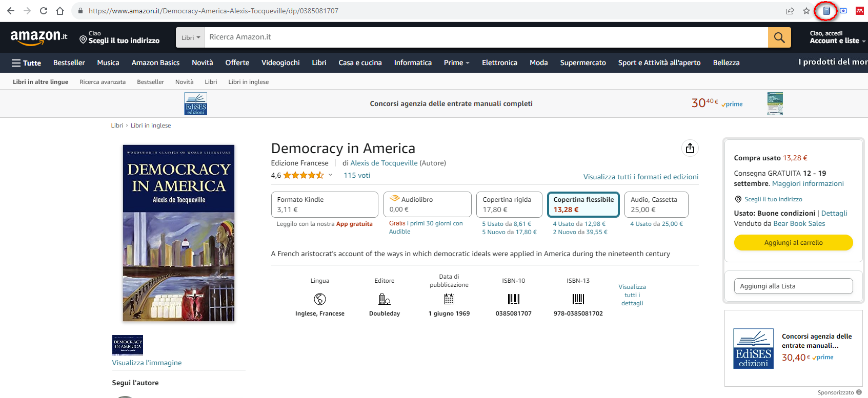The height and width of the screenshot is (398, 868).
Task: Open the Videogiochi navigation item
Action: (280, 62)
